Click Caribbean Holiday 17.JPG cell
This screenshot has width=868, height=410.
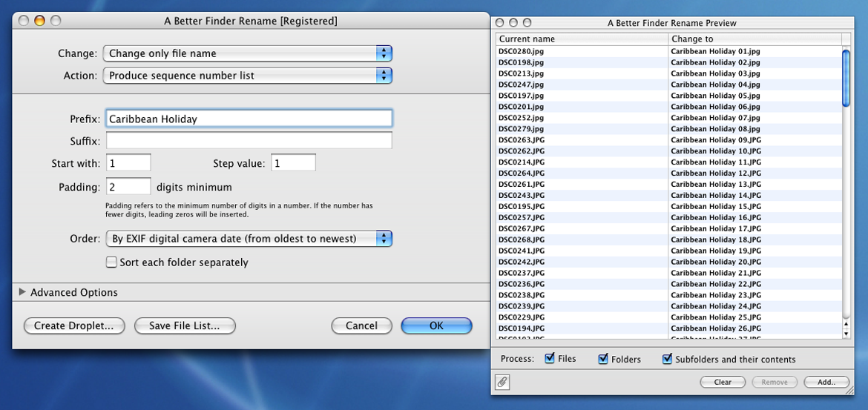click(x=755, y=228)
